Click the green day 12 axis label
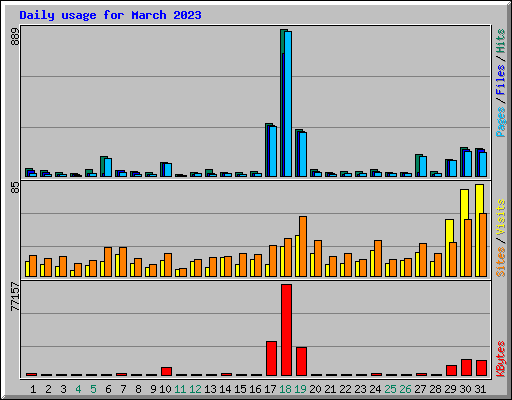 coord(195,389)
